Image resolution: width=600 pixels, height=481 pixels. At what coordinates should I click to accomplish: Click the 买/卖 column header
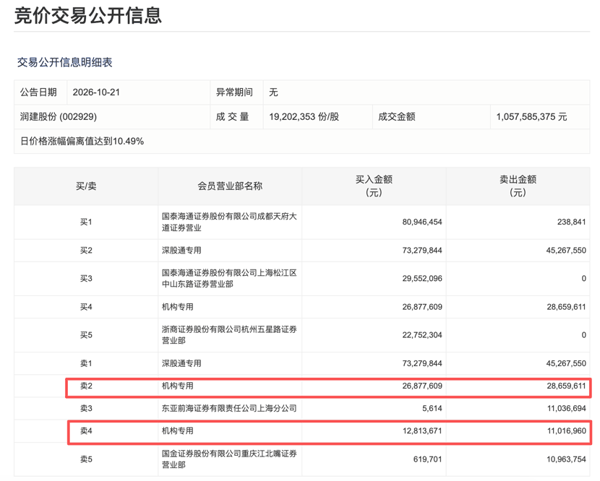tap(86, 186)
